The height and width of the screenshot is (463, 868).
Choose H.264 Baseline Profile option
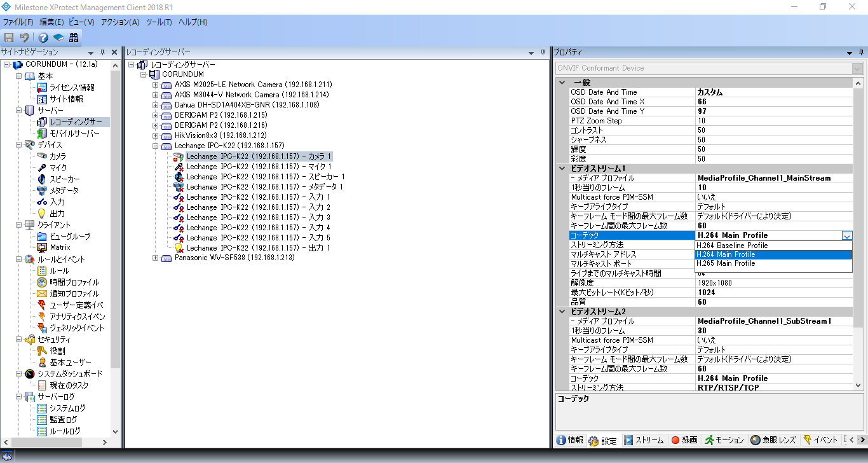[x=773, y=245]
